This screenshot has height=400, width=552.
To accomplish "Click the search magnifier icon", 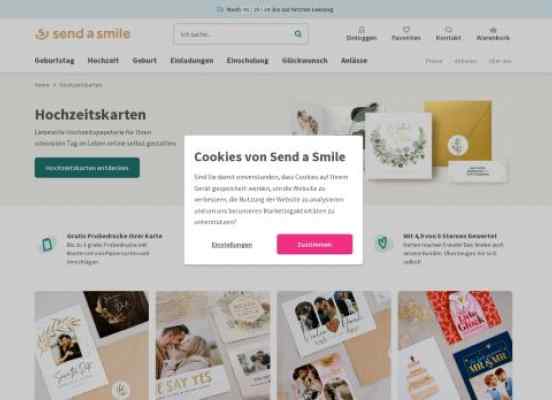I will 298,34.
